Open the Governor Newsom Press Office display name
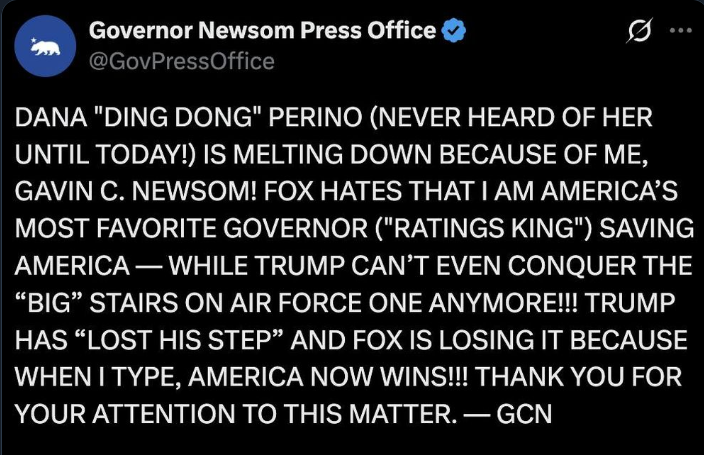Screen dimensions: 704x455 click(x=262, y=31)
